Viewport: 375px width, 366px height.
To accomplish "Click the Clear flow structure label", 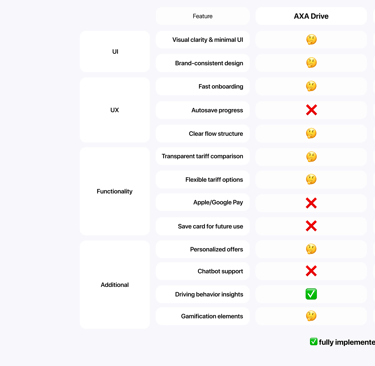I will tap(216, 134).
